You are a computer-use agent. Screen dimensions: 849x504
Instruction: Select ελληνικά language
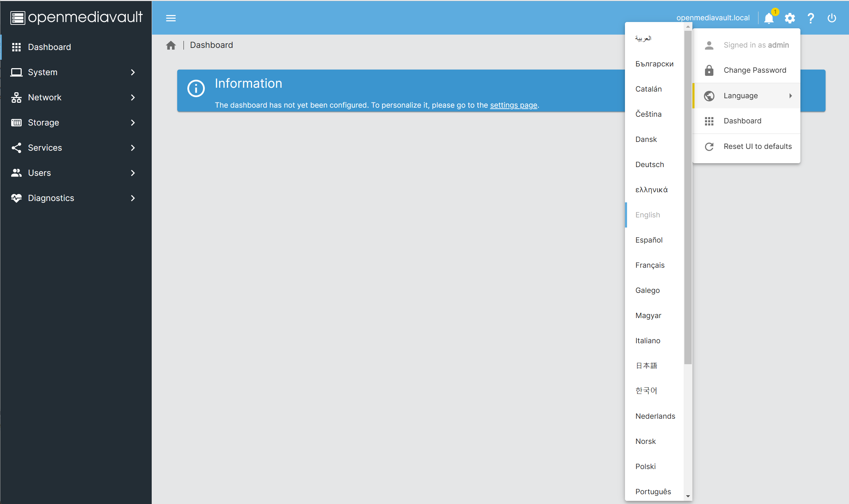click(x=654, y=190)
